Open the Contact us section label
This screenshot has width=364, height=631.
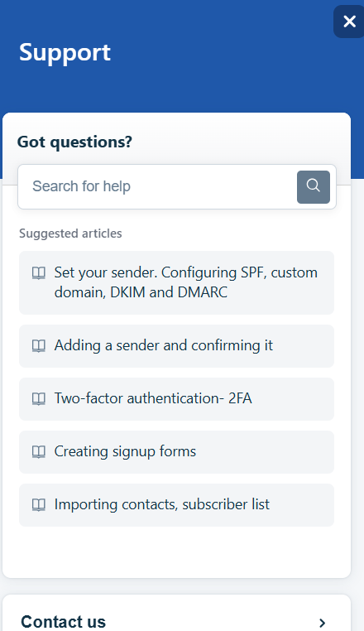coord(63,622)
